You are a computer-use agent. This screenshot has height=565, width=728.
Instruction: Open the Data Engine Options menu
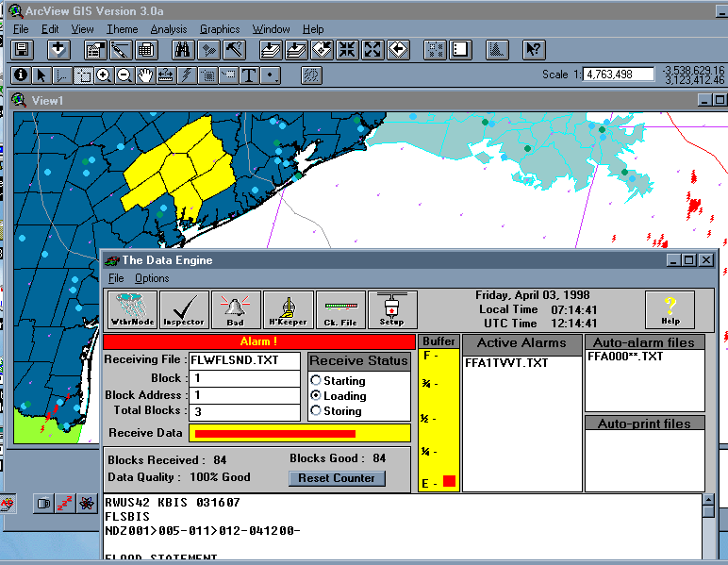click(x=152, y=278)
